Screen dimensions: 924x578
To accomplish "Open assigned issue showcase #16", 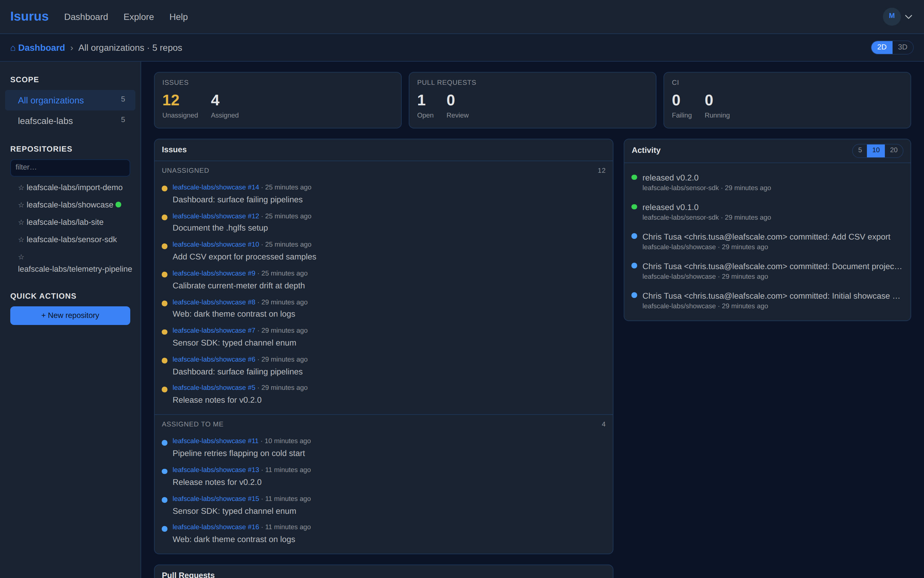I will coord(216,527).
